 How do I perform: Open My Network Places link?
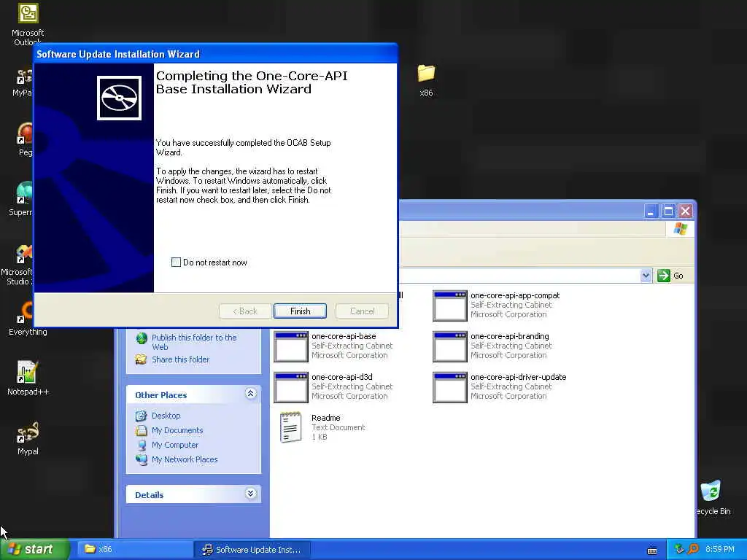pyautogui.click(x=185, y=459)
